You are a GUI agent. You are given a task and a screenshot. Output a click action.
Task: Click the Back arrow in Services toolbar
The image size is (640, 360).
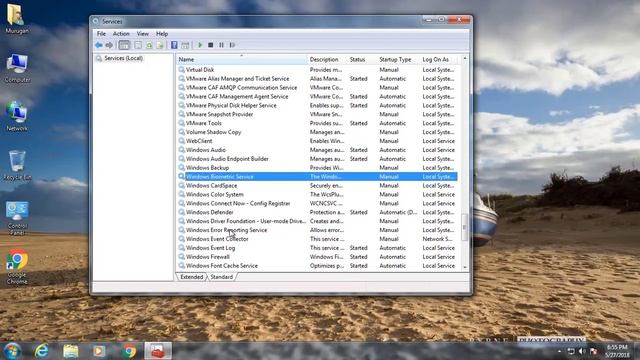(99, 45)
